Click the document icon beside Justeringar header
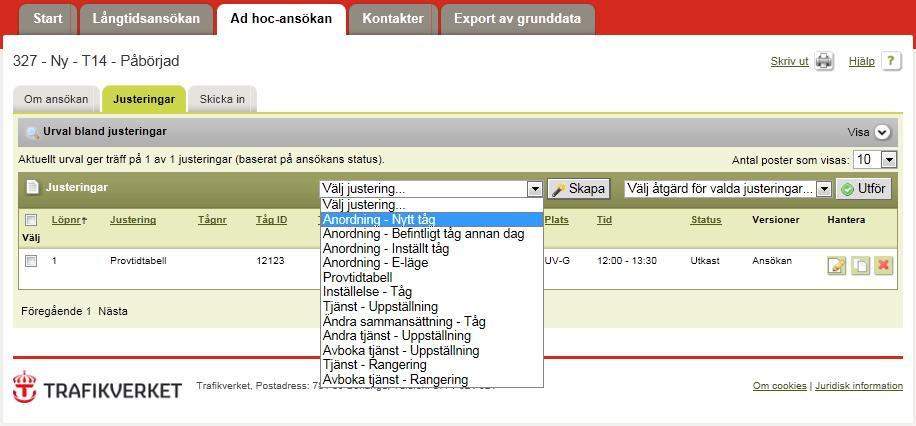 coord(33,188)
